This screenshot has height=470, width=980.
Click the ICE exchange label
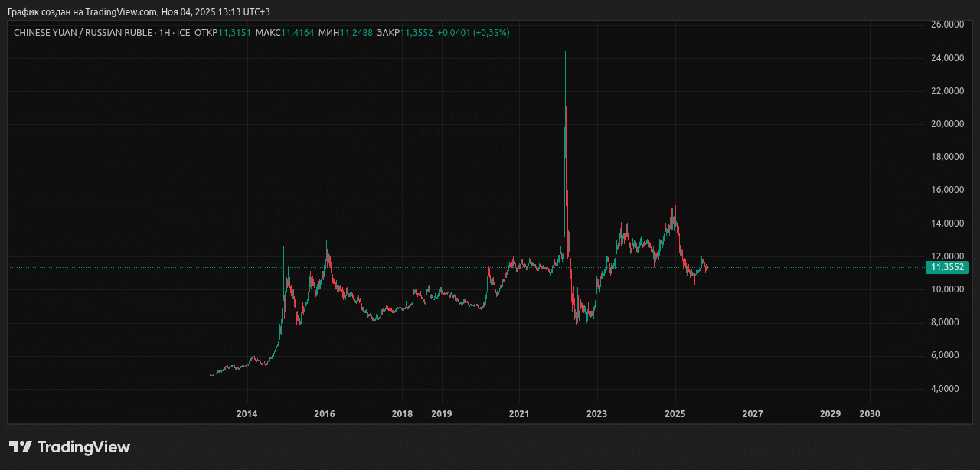pyautogui.click(x=184, y=33)
